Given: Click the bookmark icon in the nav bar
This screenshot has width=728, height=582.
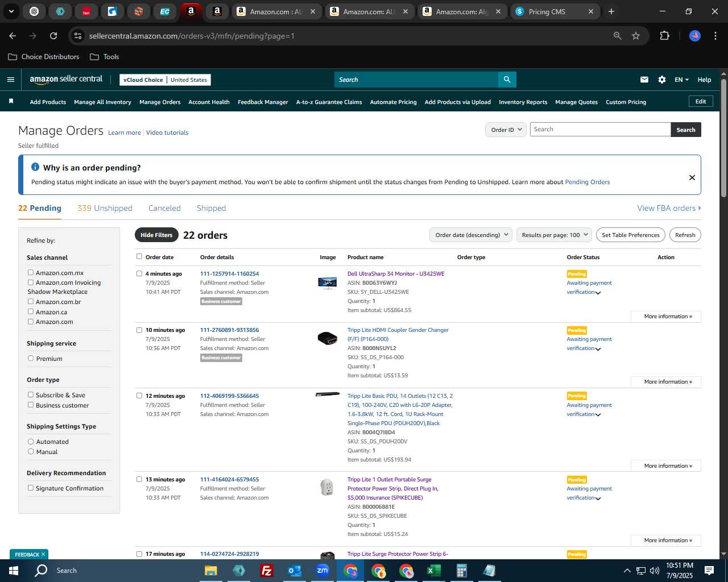Looking at the screenshot, I should point(11,101).
